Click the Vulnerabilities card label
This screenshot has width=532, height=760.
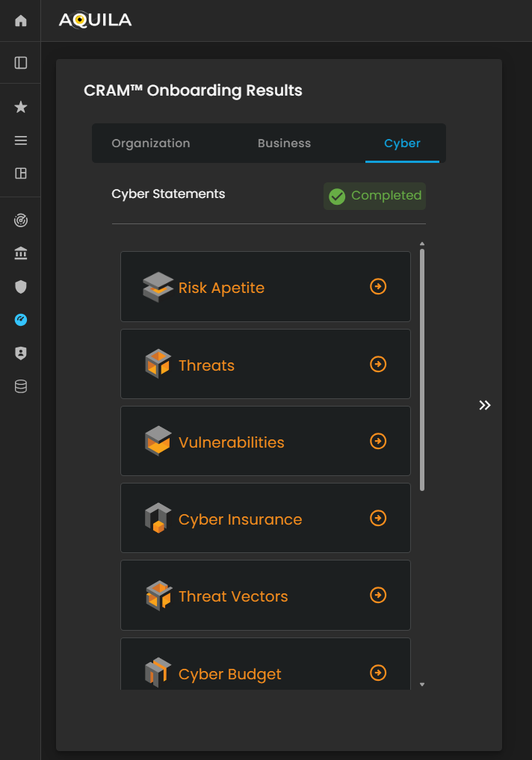click(231, 442)
